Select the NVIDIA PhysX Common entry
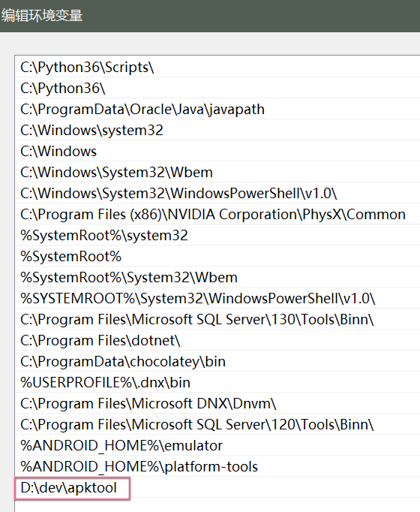The height and width of the screenshot is (512, 420). pyautogui.click(x=217, y=214)
